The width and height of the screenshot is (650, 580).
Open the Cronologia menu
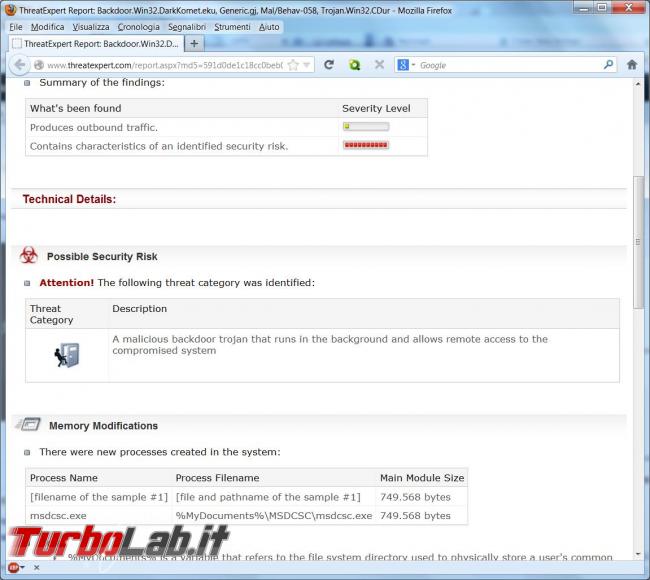[x=138, y=27]
